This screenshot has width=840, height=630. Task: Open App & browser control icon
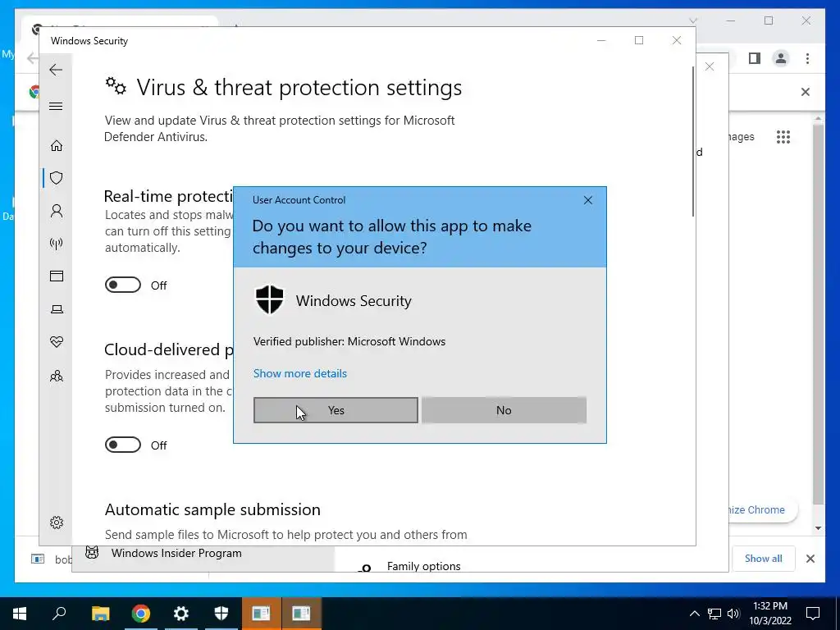[x=57, y=276]
